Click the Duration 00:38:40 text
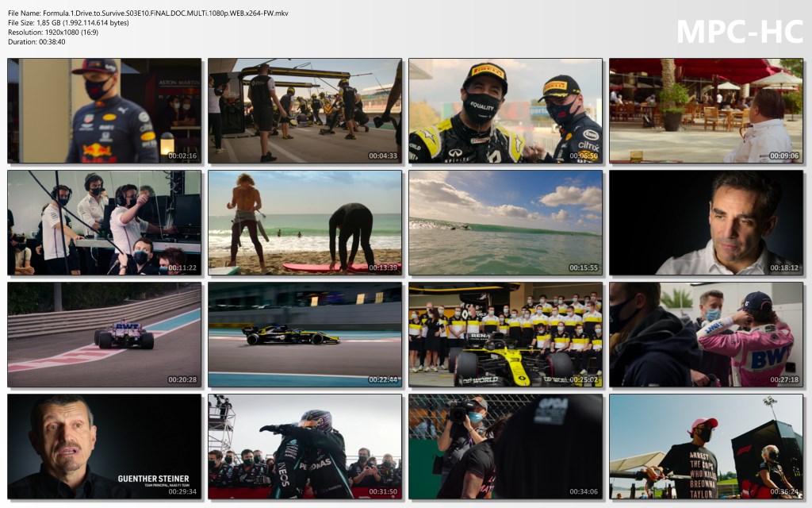This screenshot has height=508, width=812. pyautogui.click(x=37, y=42)
